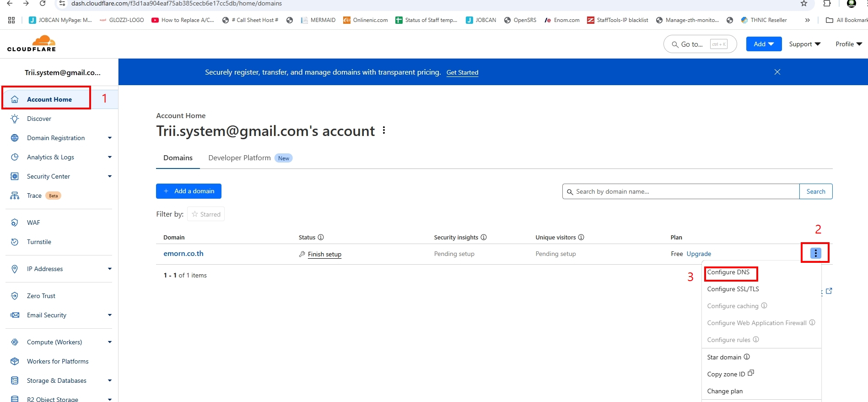Open the Support dropdown
The width and height of the screenshot is (868, 402).
[x=805, y=44]
